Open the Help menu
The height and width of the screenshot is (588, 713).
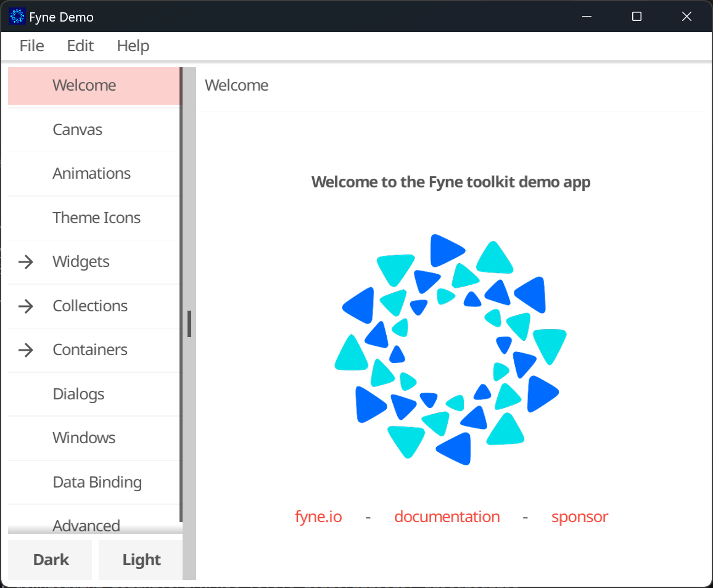[x=133, y=46]
